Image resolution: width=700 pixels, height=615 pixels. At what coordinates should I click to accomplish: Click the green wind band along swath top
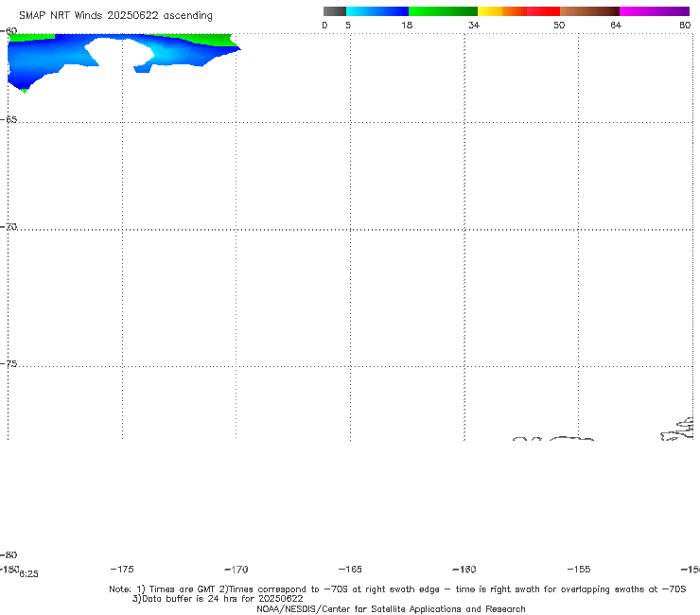(201, 39)
